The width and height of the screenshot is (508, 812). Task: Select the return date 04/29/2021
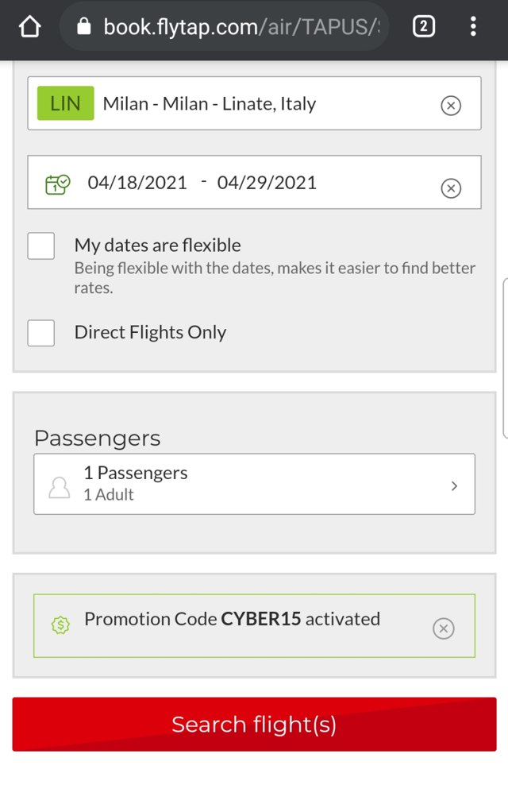(x=267, y=183)
